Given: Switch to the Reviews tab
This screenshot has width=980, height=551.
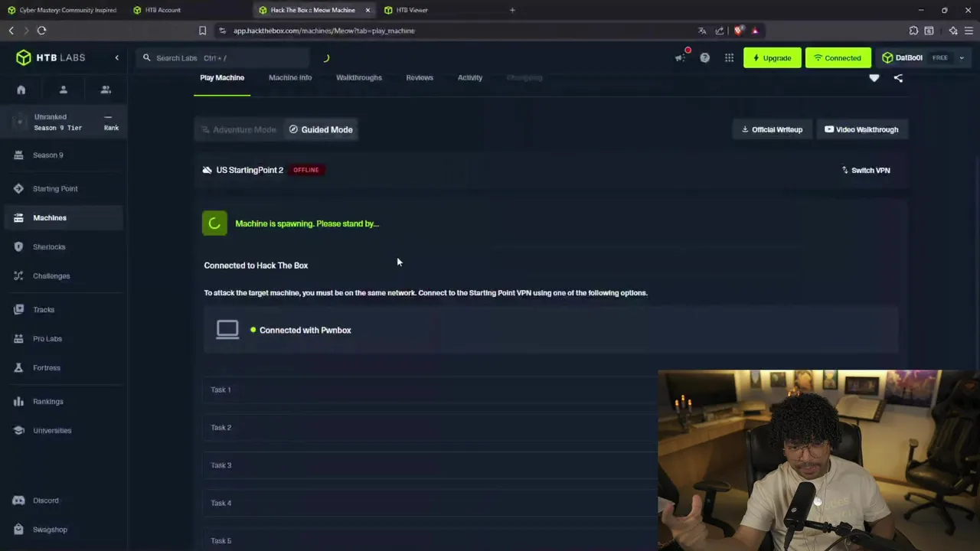Looking at the screenshot, I should point(420,77).
